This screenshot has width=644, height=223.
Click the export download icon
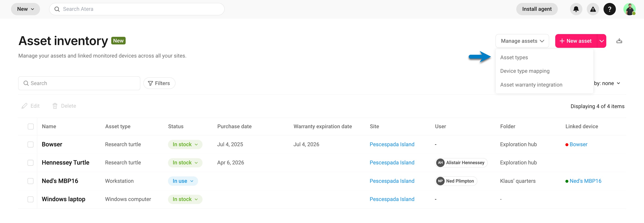point(619,41)
